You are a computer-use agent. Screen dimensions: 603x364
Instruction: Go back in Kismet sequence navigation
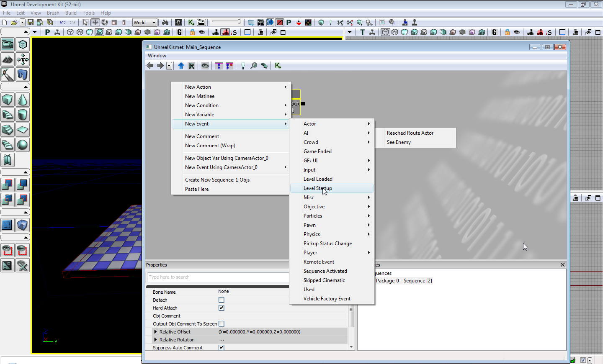(x=150, y=66)
